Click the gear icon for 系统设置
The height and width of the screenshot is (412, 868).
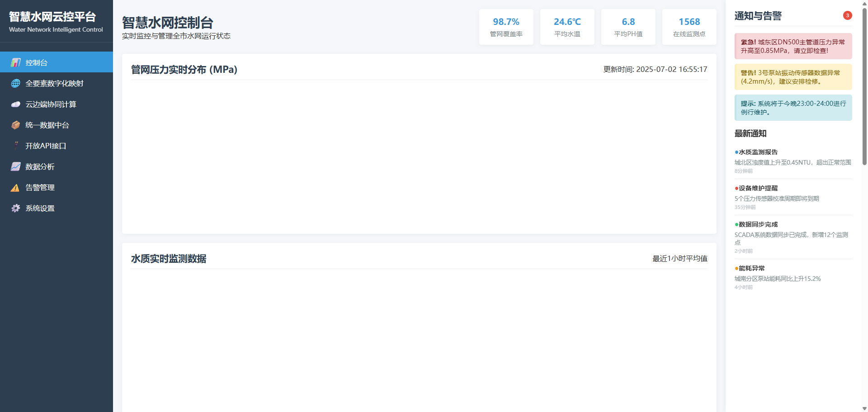tap(16, 208)
